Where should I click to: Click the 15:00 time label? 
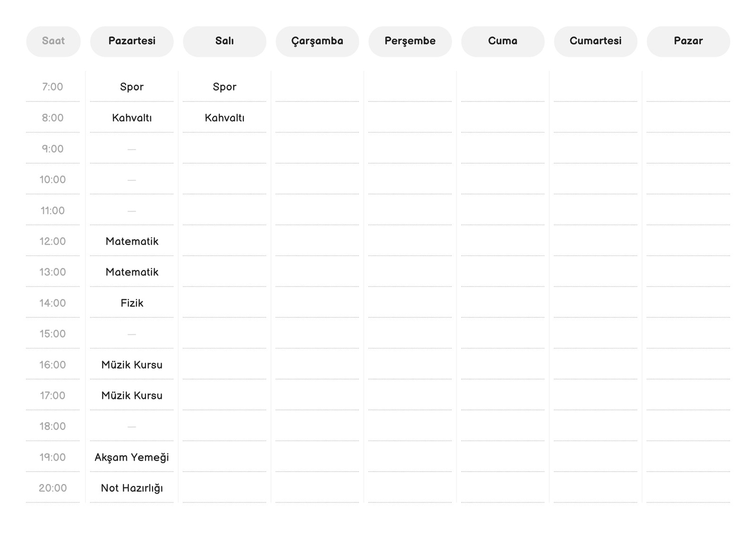coord(52,334)
